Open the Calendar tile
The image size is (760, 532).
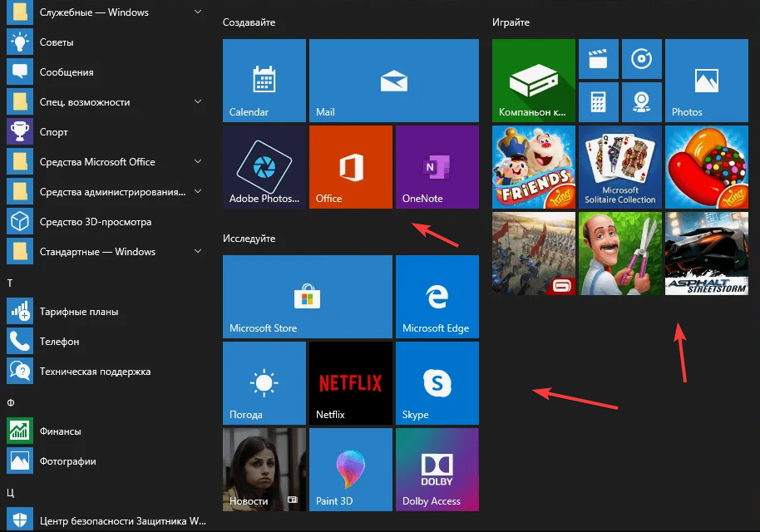(264, 81)
